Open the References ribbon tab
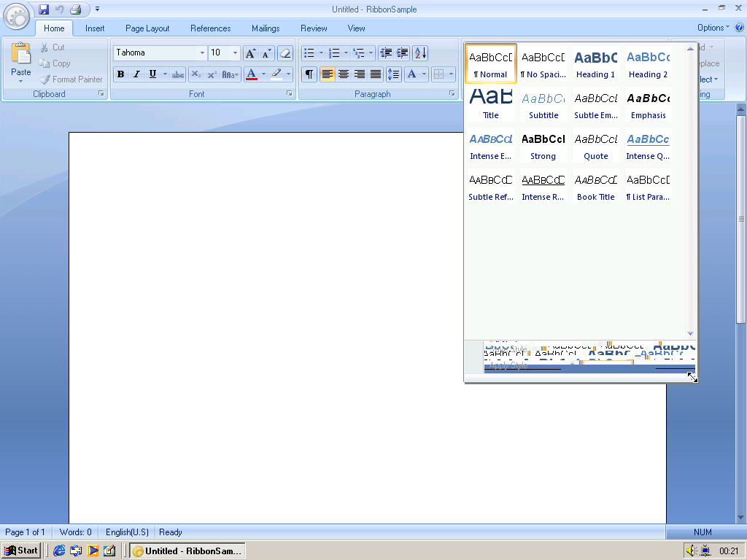The width and height of the screenshot is (747, 560). (x=210, y=28)
